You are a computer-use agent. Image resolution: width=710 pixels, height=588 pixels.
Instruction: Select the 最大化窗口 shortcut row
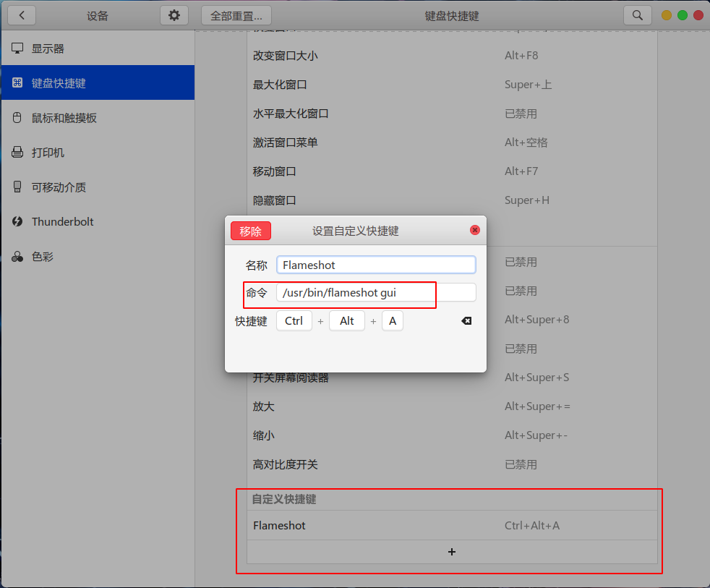[x=452, y=85]
